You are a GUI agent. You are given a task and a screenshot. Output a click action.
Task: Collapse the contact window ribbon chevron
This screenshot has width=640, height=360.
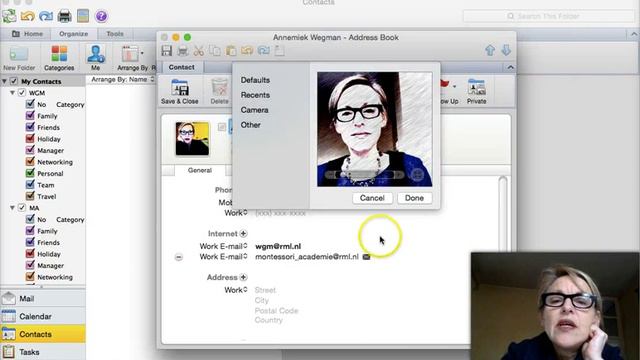click(x=510, y=67)
